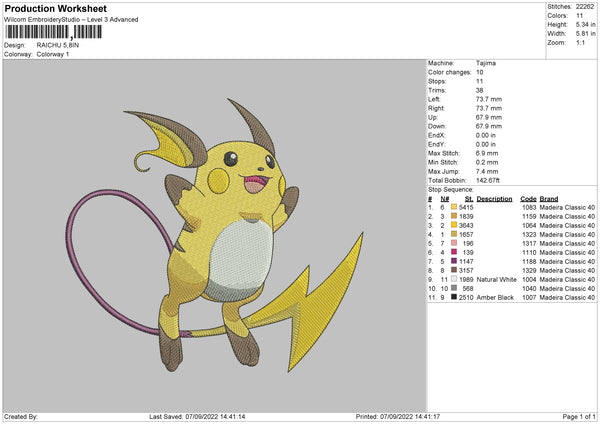600x424 pixels.
Task: Click the Max Jump value '7.4 mm'
Action: 487,171
